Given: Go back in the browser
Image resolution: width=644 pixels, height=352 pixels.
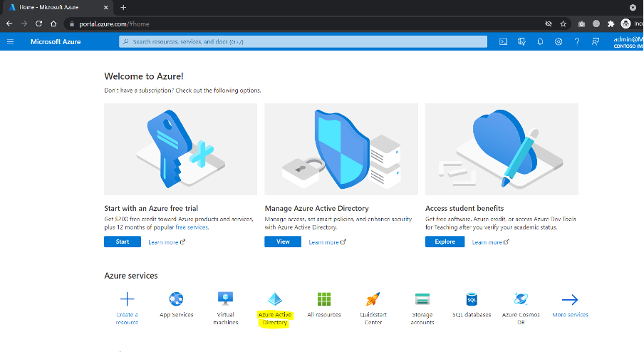Looking at the screenshot, I should click(x=9, y=24).
